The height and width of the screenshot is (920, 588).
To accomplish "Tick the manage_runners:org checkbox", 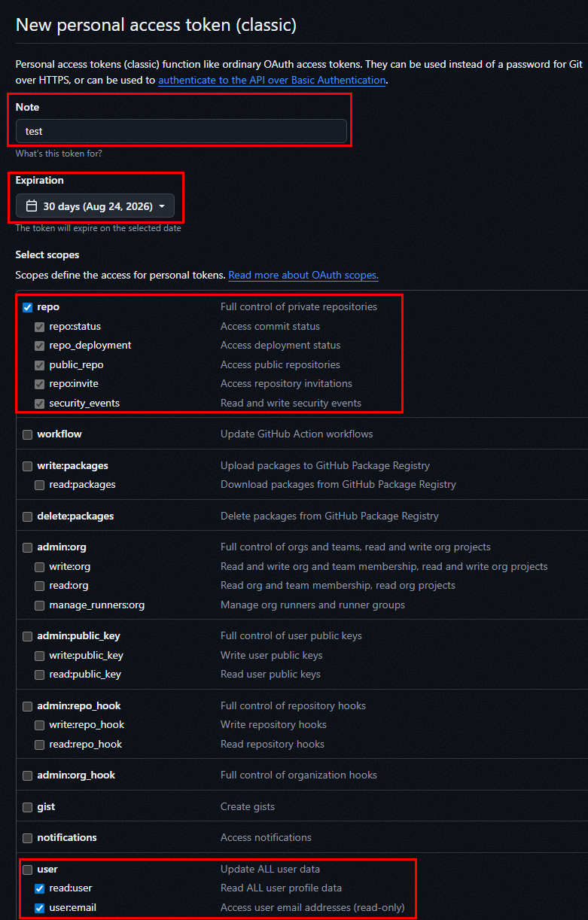I will pos(40,605).
